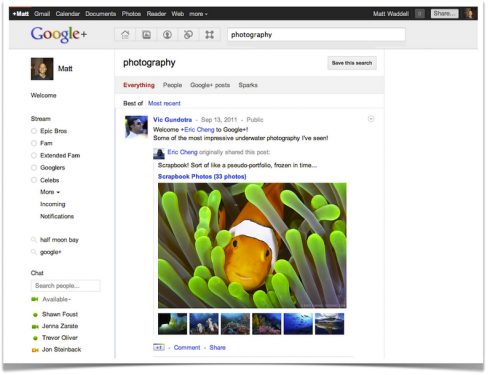This screenshot has width=490, height=375.
Task: Click the magnifier icon beside google+
Action: tap(34, 252)
